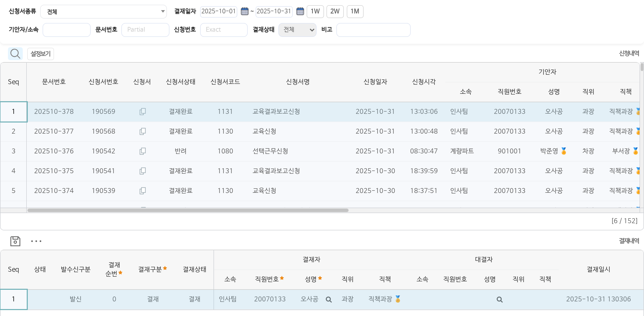Click the 설정보기 button

click(41, 54)
